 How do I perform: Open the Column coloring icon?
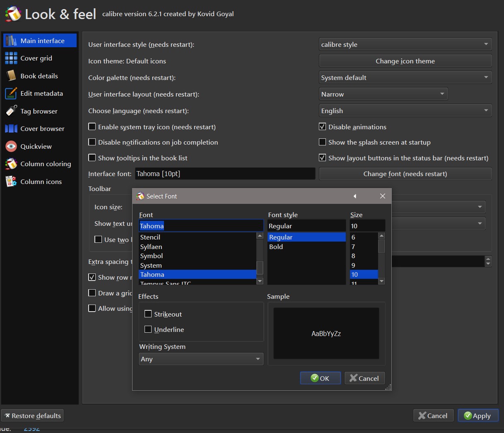(x=11, y=164)
